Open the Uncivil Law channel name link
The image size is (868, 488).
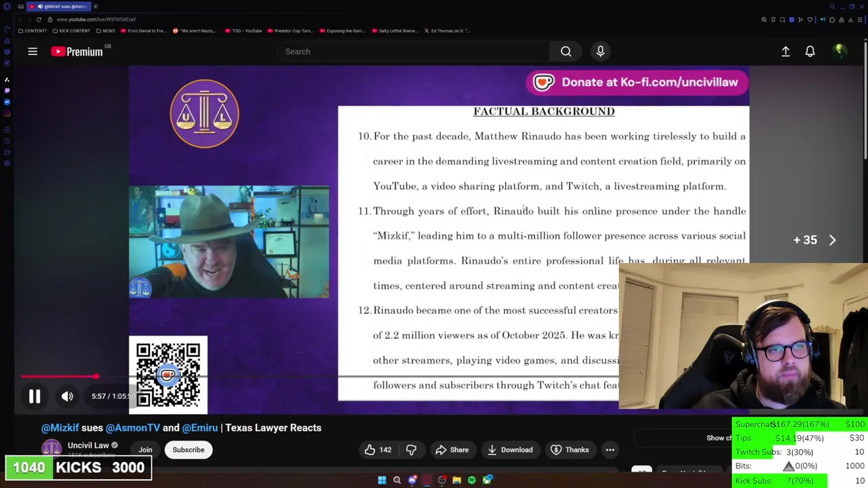coord(88,445)
